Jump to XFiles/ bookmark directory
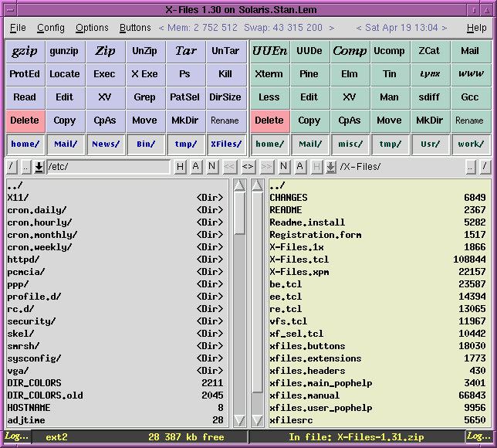Screen dimensions: 497x448 (226, 144)
